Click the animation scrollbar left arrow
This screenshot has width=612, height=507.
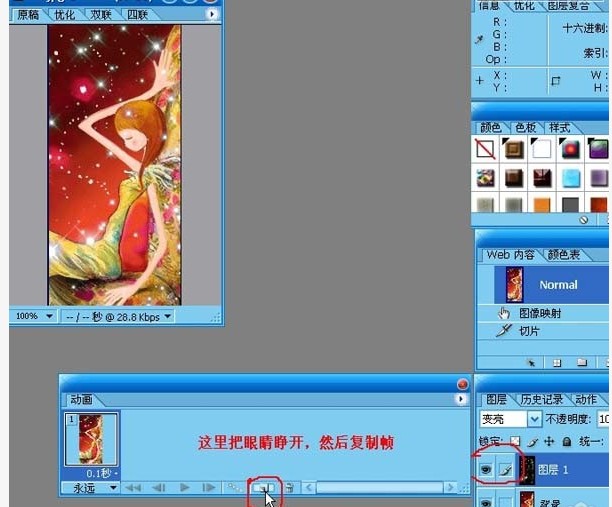pos(309,487)
